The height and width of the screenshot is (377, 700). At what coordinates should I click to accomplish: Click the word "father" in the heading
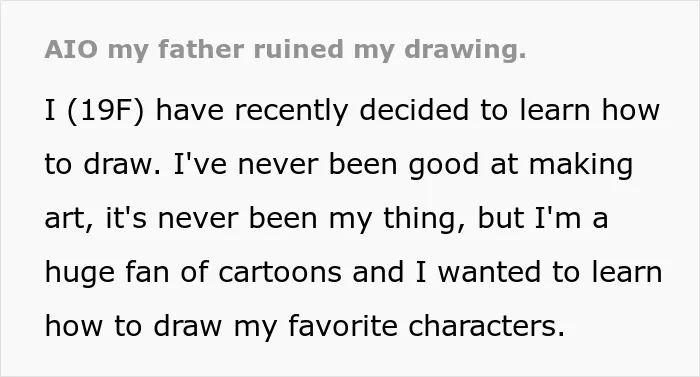[201, 49]
